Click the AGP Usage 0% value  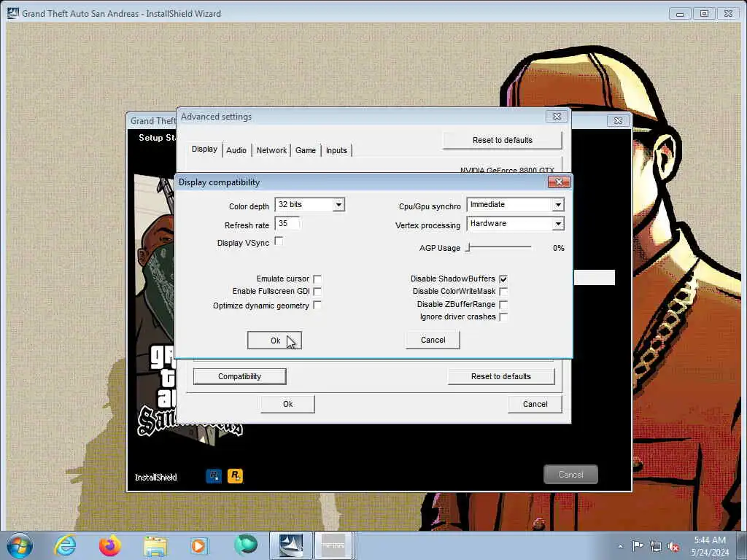click(558, 248)
